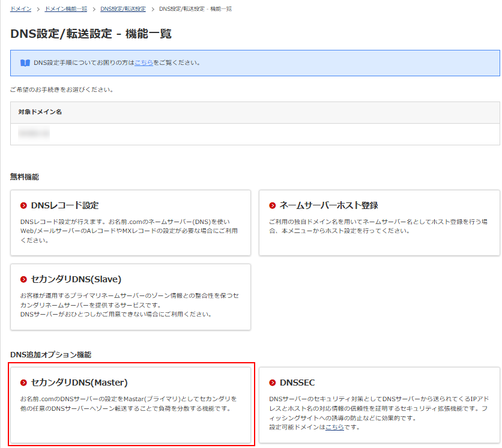
Task: Open the DNSレコード設定 card title
Action: pyautogui.click(x=64, y=205)
